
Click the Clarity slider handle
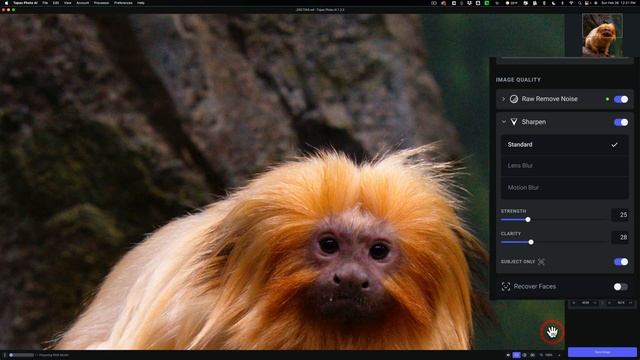coord(531,242)
